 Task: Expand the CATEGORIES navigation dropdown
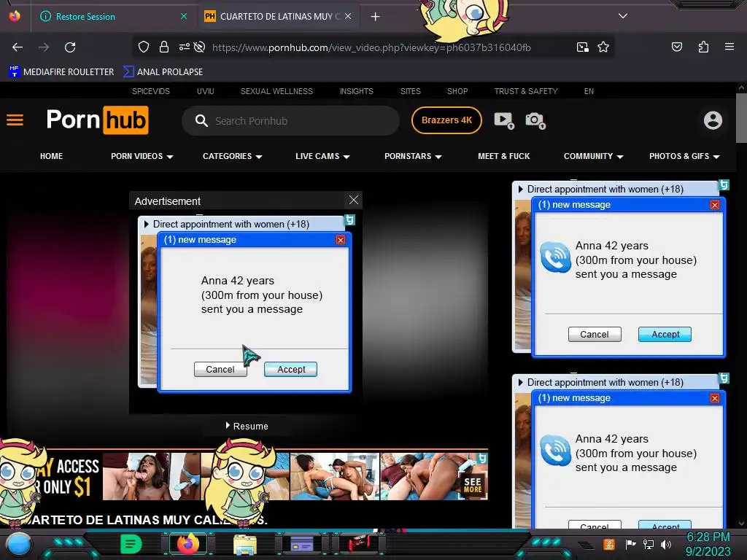click(233, 156)
